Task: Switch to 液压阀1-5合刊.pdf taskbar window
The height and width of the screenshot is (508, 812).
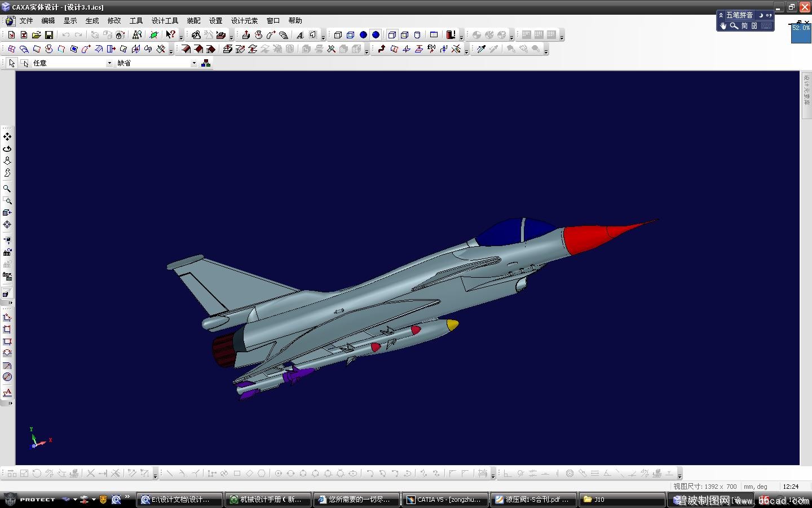Action: (x=534, y=500)
